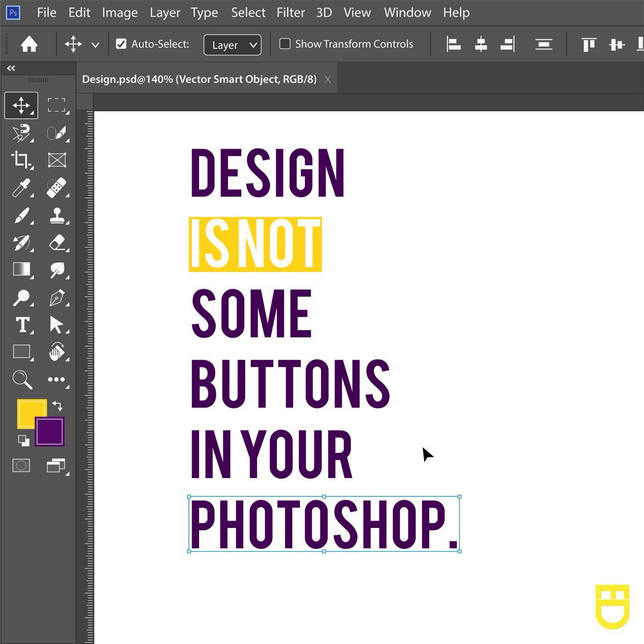Select the Crop tool
This screenshot has width=644, height=644.
21,160
